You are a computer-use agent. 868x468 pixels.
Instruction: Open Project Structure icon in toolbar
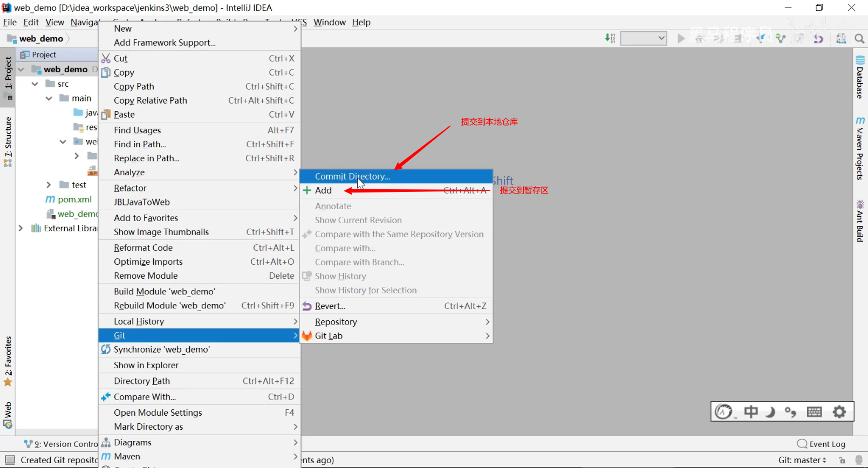841,38
